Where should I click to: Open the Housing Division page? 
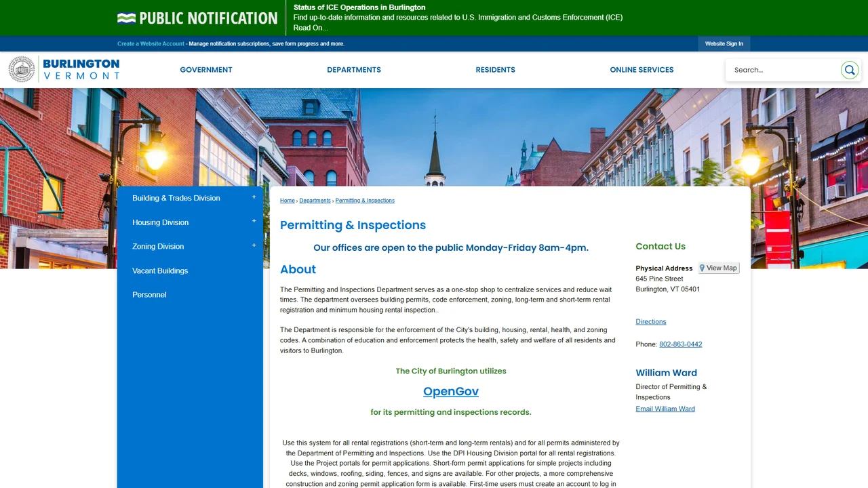tap(161, 222)
